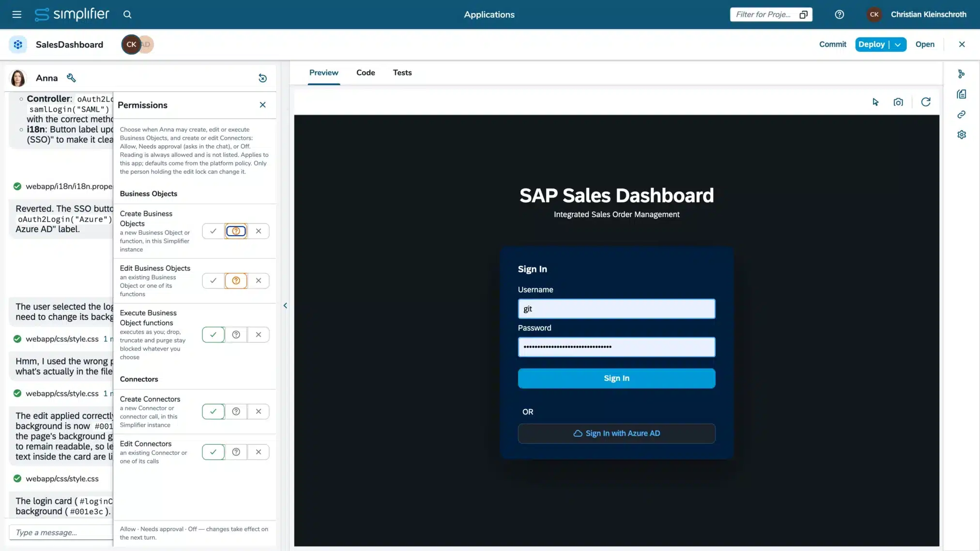Image resolution: width=980 pixels, height=551 pixels.
Task: Focus the Filter for Projects field
Action: click(x=764, y=15)
